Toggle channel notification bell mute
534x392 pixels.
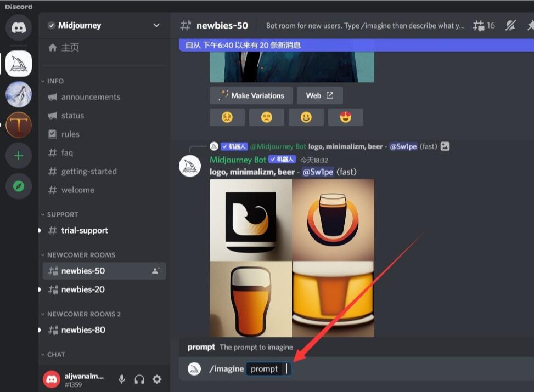point(510,25)
